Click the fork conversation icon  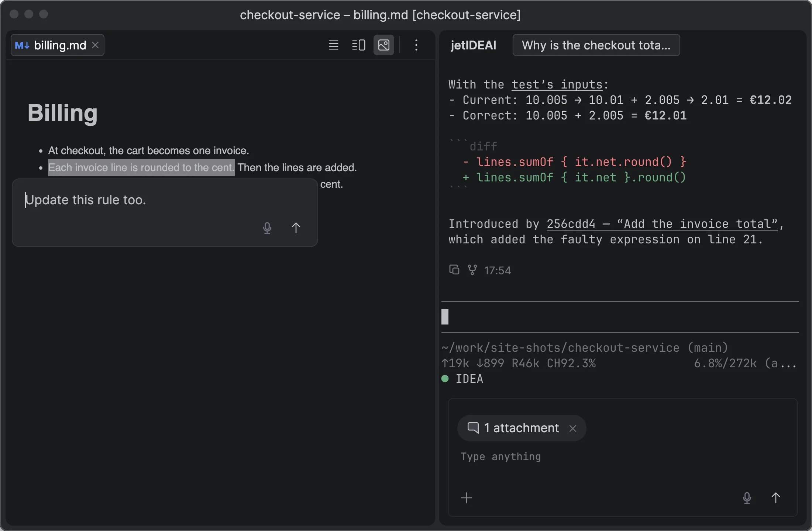(x=472, y=270)
